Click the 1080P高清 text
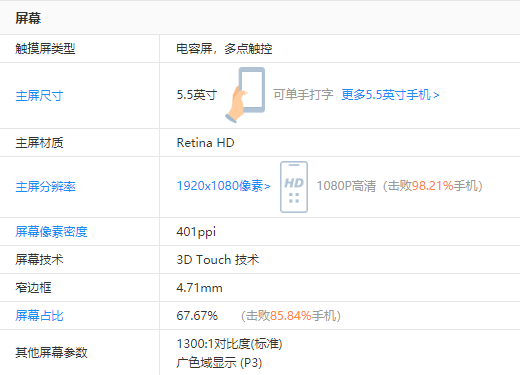The width and height of the screenshot is (520, 375). pos(346,186)
